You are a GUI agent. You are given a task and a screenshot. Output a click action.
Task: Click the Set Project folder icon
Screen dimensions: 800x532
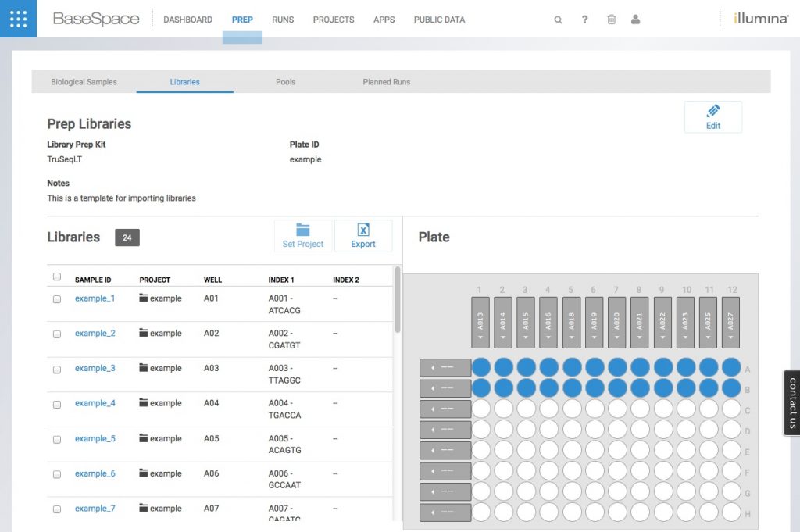303,230
